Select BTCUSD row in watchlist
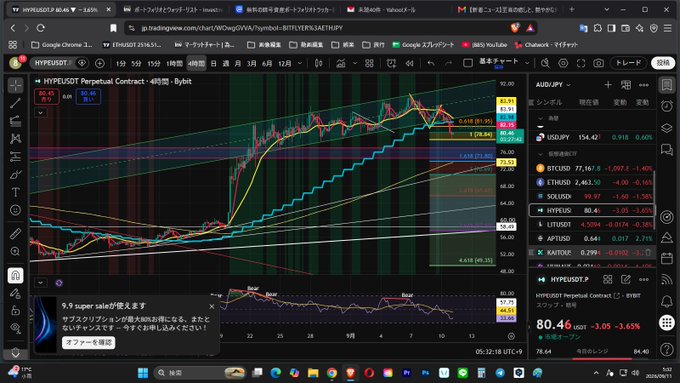 (592, 168)
